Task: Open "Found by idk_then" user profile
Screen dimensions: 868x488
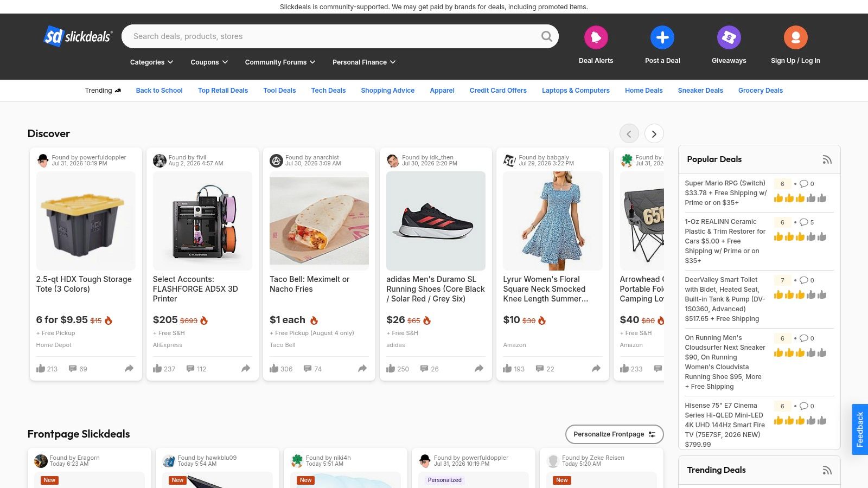Action: pos(427,158)
